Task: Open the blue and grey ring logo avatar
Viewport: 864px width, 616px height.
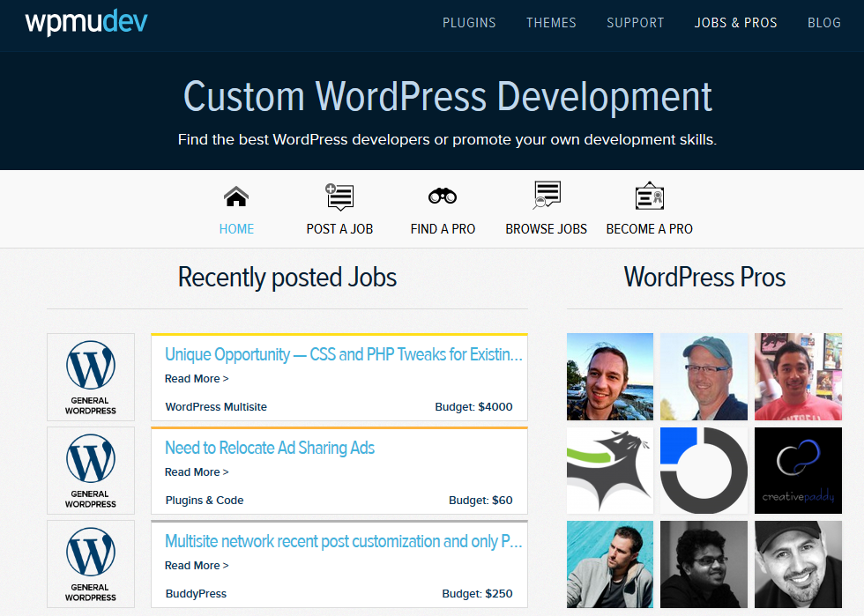Action: pyautogui.click(x=704, y=471)
